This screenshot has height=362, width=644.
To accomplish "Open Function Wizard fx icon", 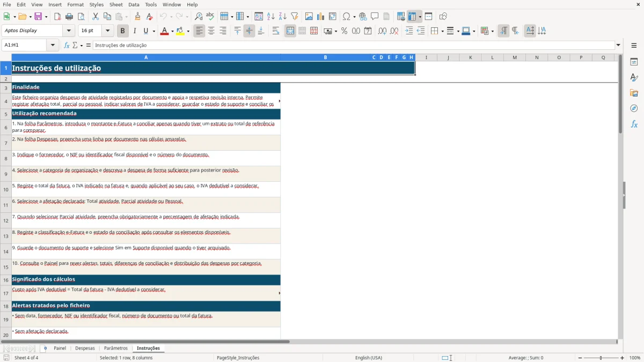I will 67,45.
